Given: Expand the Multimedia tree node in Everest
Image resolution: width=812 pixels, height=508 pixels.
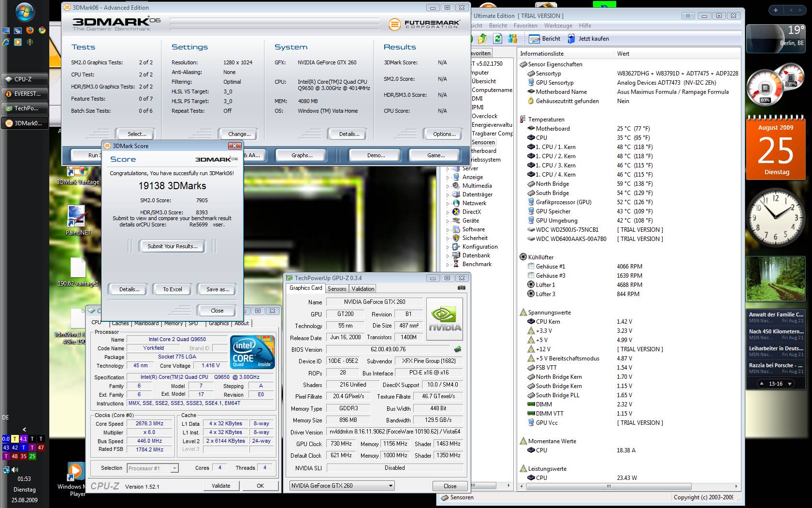Looking at the screenshot, I should [448, 186].
